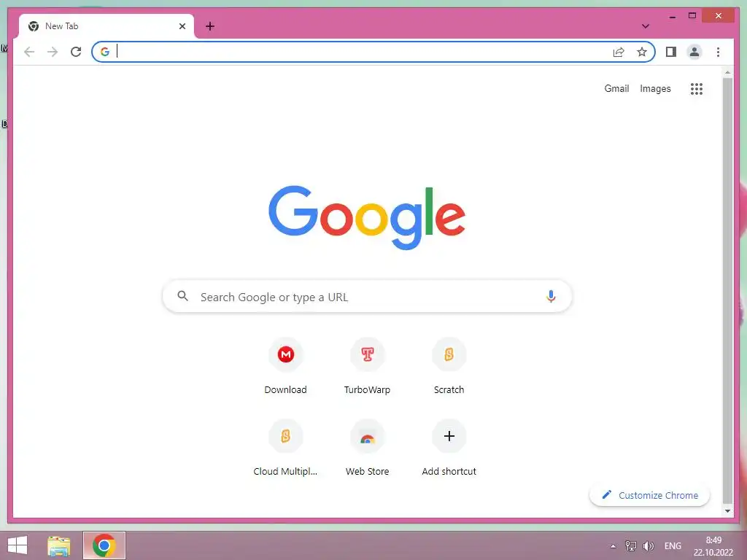The width and height of the screenshot is (747, 560).
Task: Click scrollbar up arrow
Action: click(x=727, y=72)
